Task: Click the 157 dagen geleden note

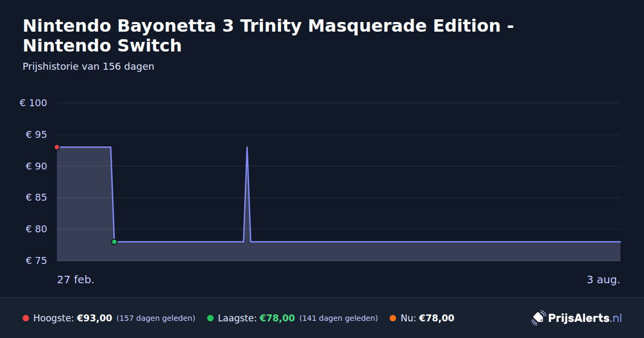Action: [156, 319]
